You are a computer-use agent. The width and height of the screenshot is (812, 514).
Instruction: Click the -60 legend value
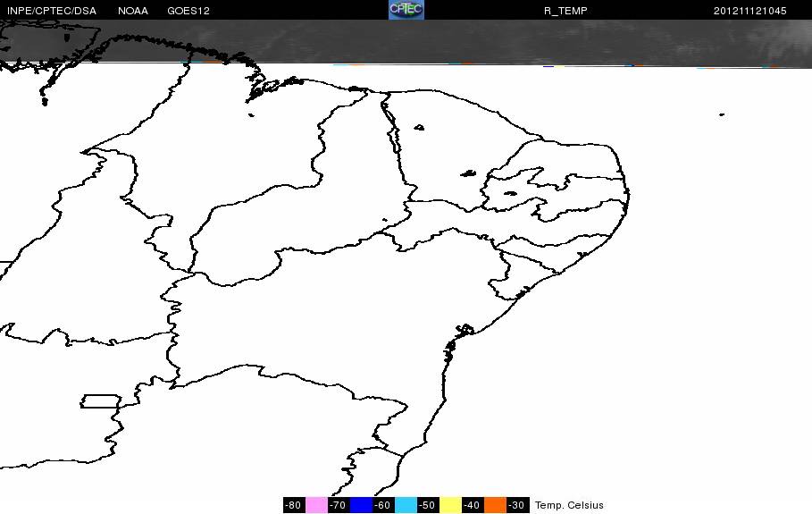[x=382, y=505]
